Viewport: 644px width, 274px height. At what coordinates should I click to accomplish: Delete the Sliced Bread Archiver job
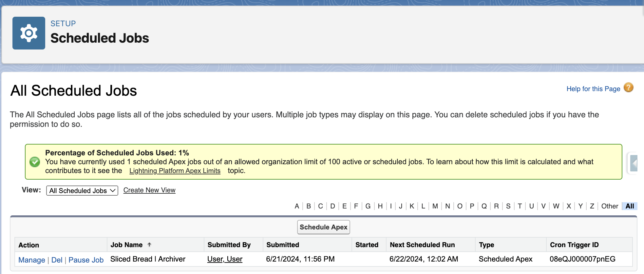(x=57, y=260)
